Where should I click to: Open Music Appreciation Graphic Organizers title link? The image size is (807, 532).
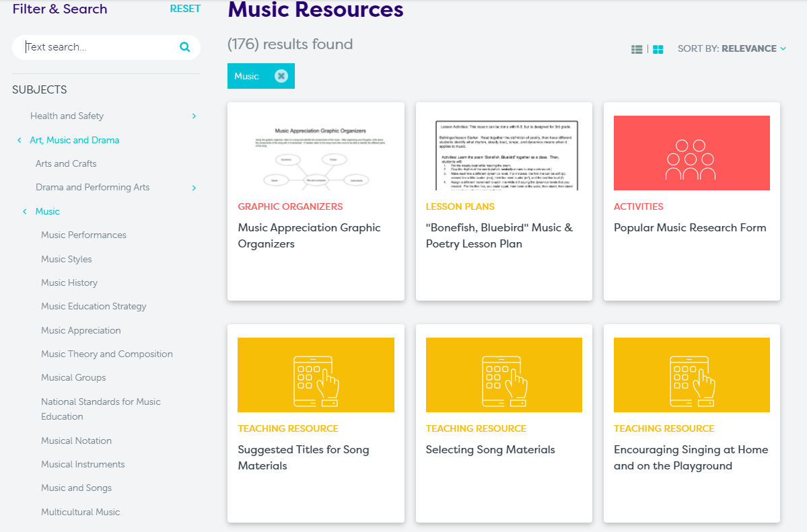pyautogui.click(x=309, y=235)
